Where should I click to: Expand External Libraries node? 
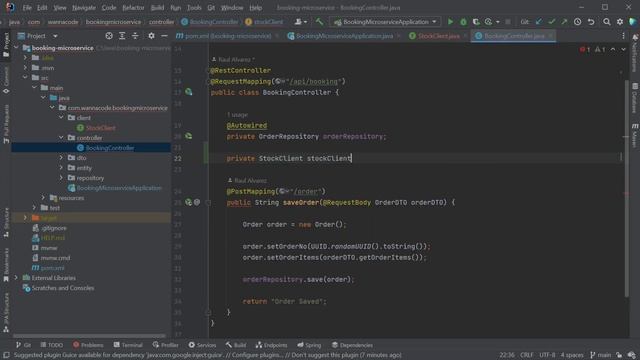(16, 278)
